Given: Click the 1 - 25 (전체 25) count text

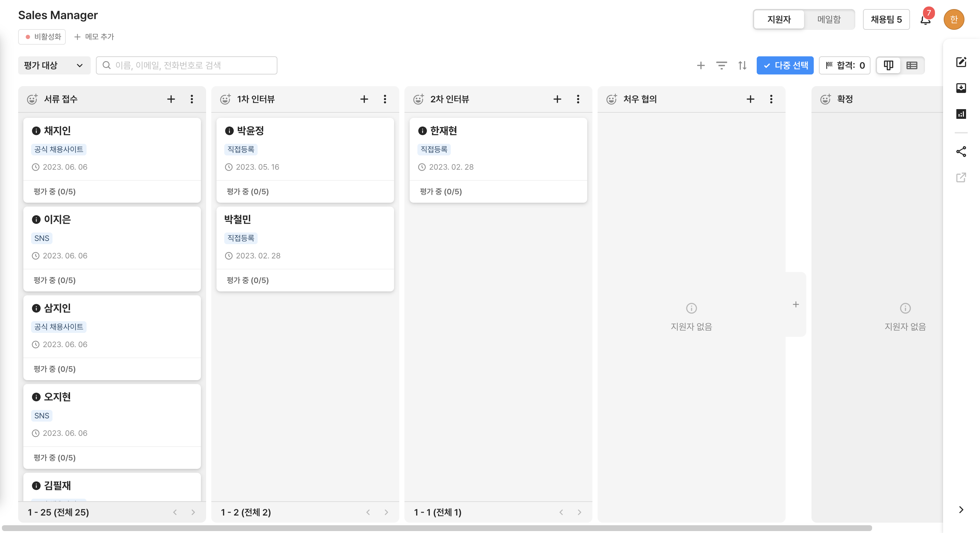Looking at the screenshot, I should pyautogui.click(x=58, y=513).
